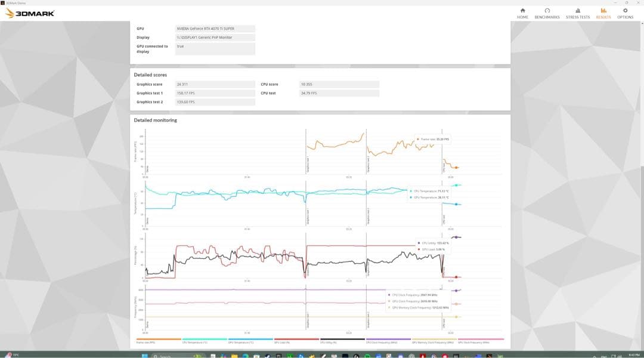Open the Stress Tests section
The image size is (644, 358).
pos(577,13)
